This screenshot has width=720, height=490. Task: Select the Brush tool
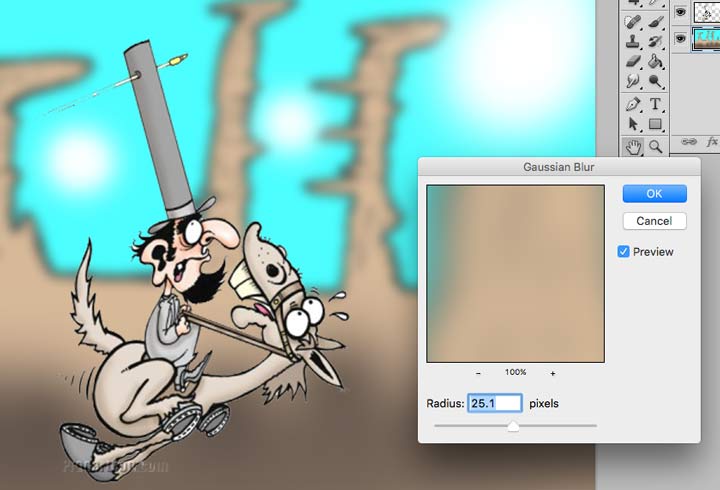click(655, 21)
